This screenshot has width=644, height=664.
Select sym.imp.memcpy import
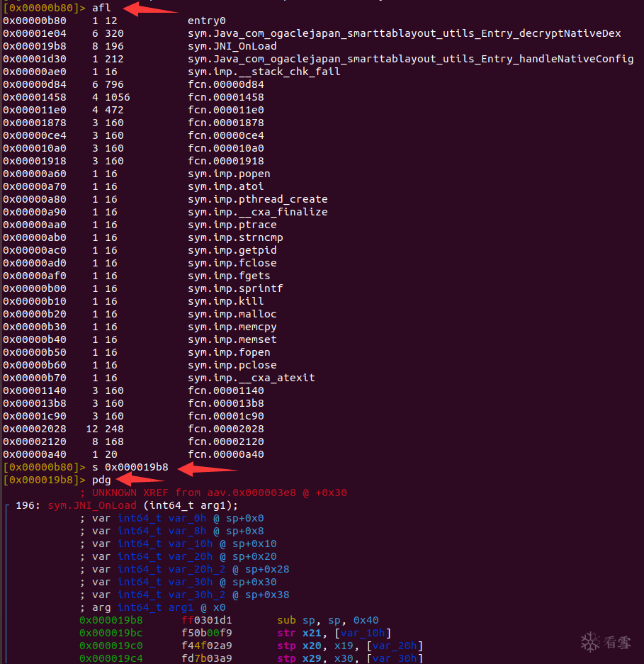pyautogui.click(x=232, y=327)
